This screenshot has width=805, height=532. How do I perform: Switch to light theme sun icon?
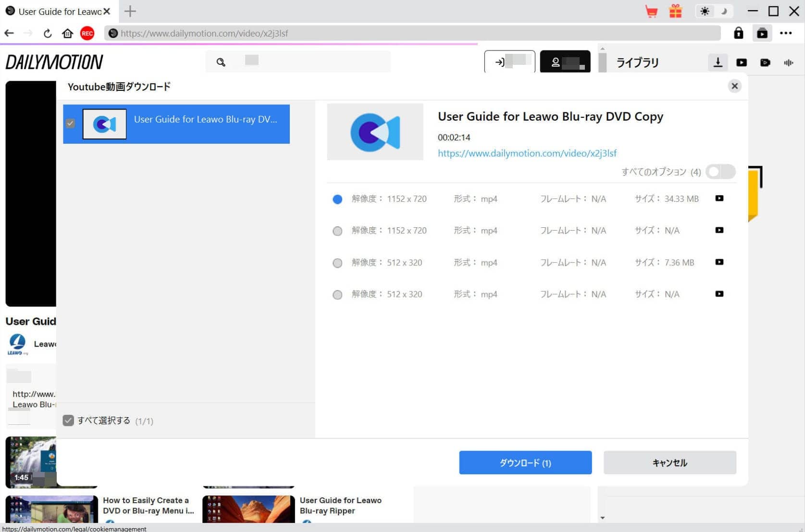[705, 11]
